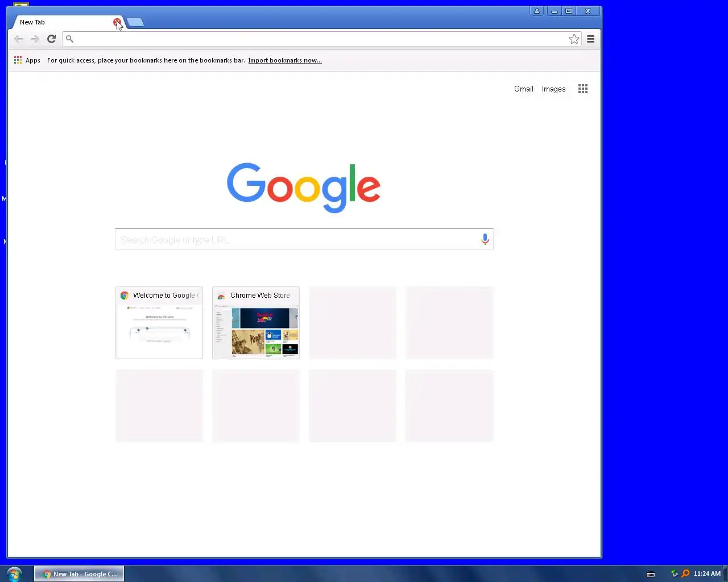Click the Google logo
The width and height of the screenshot is (728, 582).
click(304, 187)
